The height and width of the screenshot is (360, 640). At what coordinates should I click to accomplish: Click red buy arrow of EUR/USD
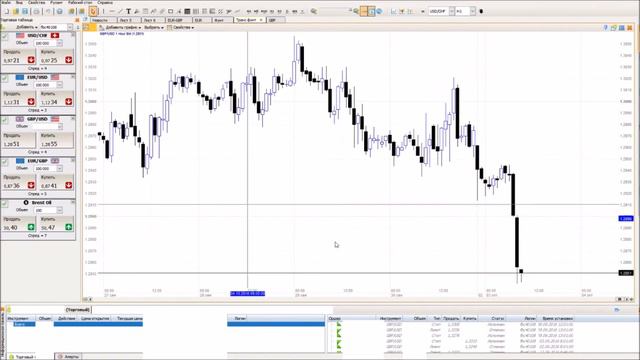point(69,102)
